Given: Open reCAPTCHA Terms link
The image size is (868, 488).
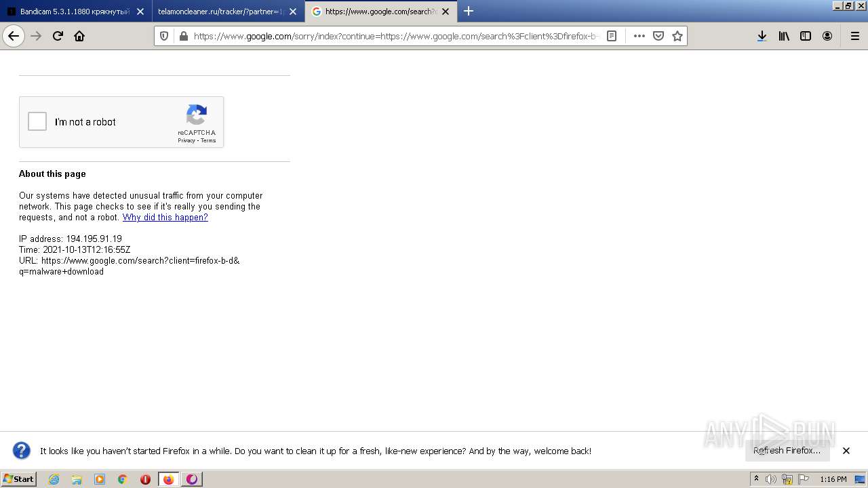Looking at the screenshot, I should click(208, 140).
